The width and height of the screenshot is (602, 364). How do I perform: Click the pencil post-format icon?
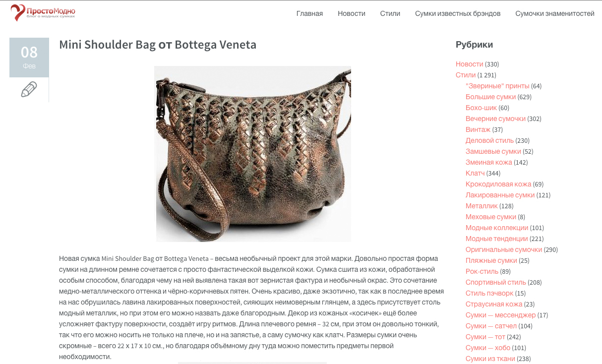(29, 90)
